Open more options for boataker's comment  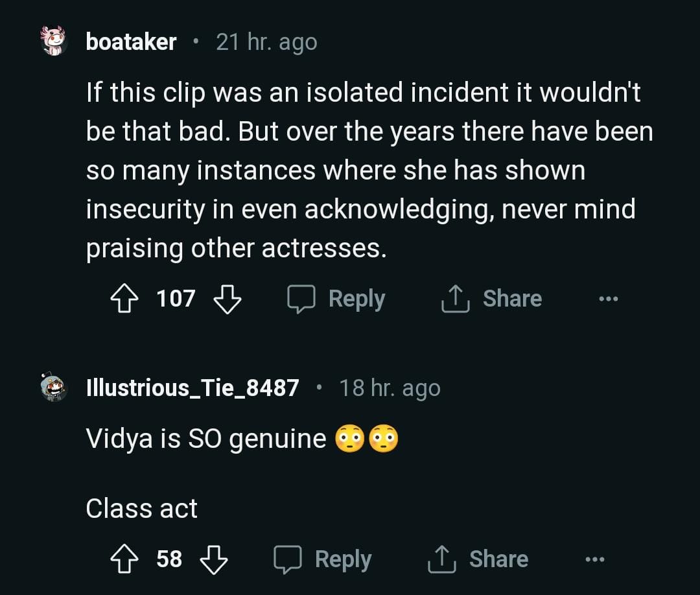click(609, 299)
